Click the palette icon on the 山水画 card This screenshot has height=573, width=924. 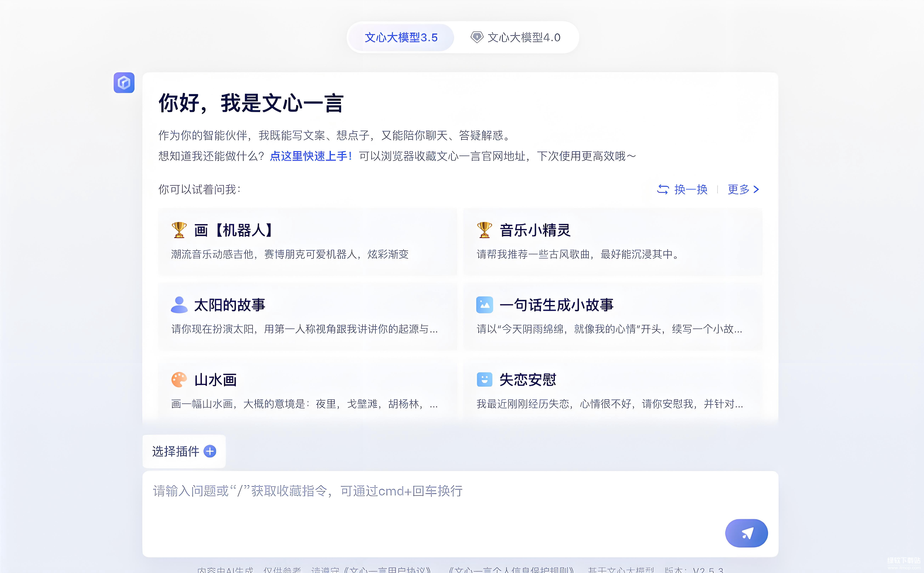(x=179, y=379)
